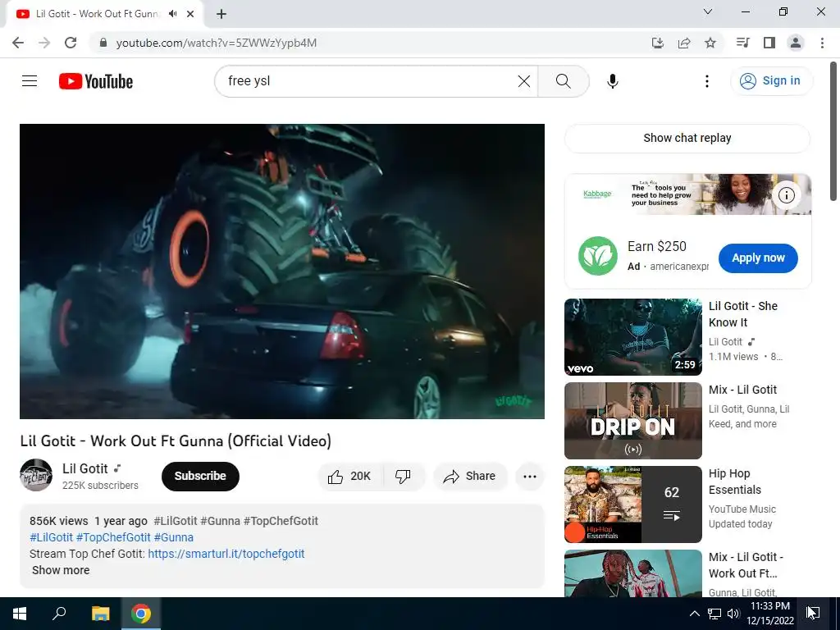
Task: Open Windows Start menu
Action: pos(20,614)
